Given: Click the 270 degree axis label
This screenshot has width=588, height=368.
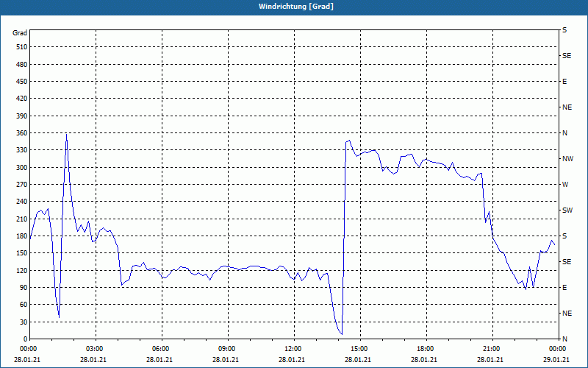Looking at the screenshot, I should [22, 185].
